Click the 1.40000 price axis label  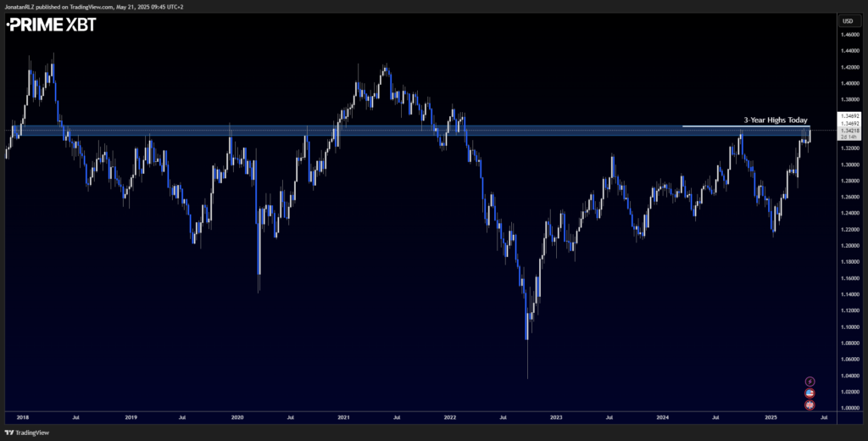point(849,84)
